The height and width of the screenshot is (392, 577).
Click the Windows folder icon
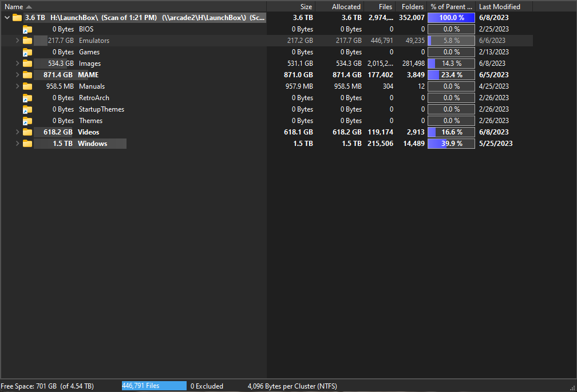point(27,144)
